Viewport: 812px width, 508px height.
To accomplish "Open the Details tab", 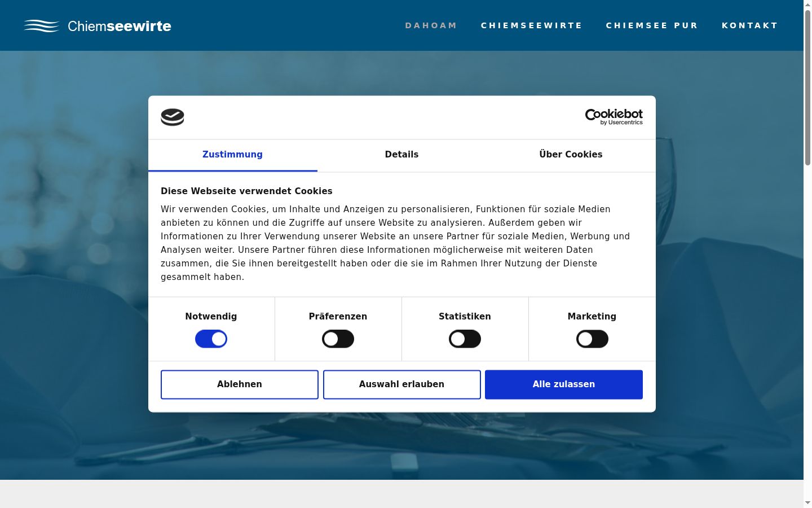I will [x=401, y=155].
